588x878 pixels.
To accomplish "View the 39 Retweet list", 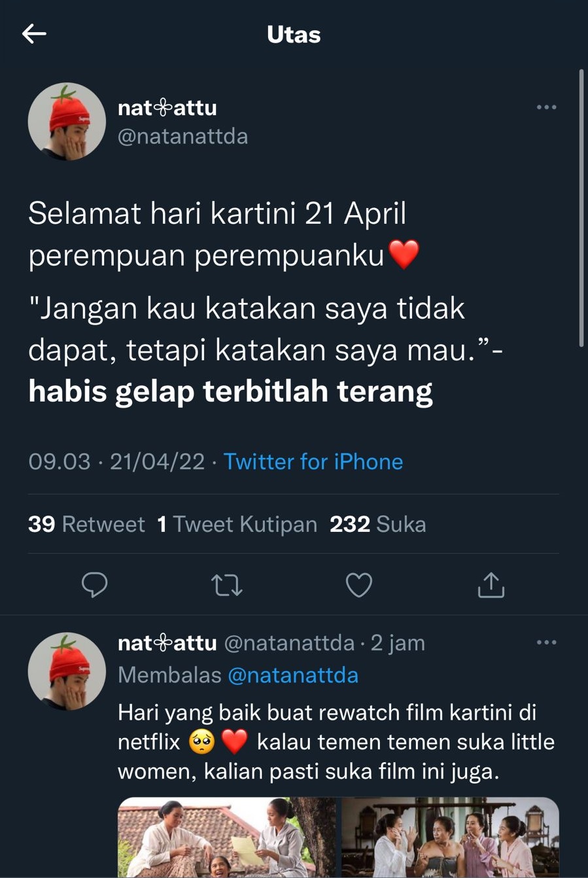I will point(86,524).
